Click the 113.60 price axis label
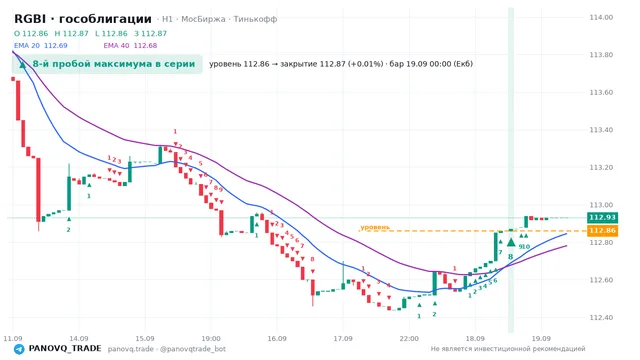The height and width of the screenshot is (360, 640). tap(601, 92)
